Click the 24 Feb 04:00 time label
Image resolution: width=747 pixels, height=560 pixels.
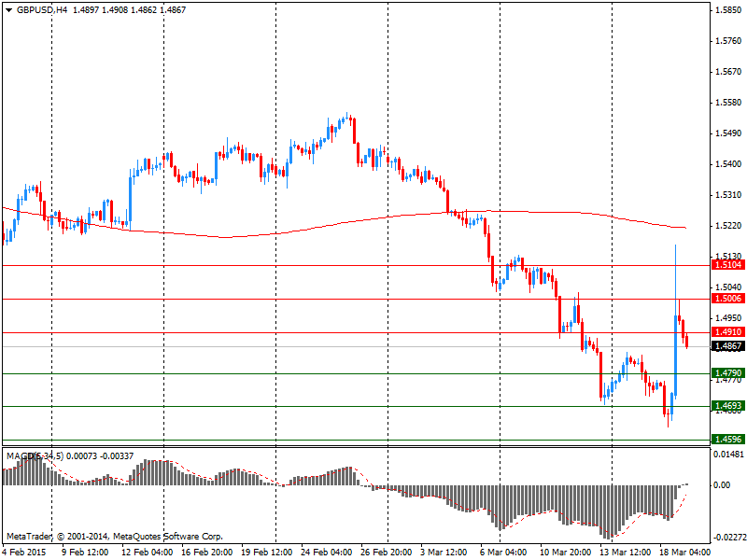coord(326,552)
